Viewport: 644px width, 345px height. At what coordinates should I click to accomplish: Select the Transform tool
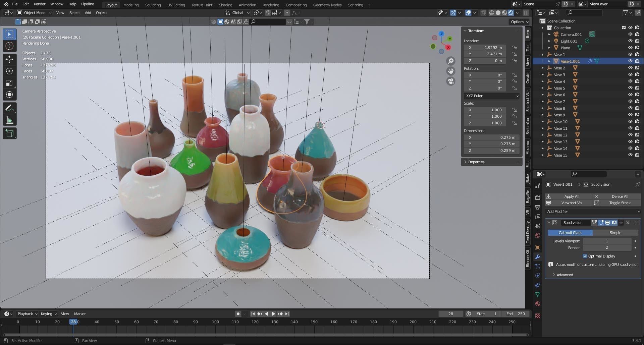point(9,95)
